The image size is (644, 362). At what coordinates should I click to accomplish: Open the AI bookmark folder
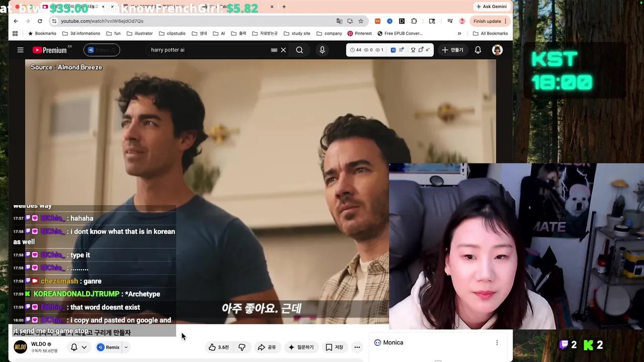pos(219,34)
